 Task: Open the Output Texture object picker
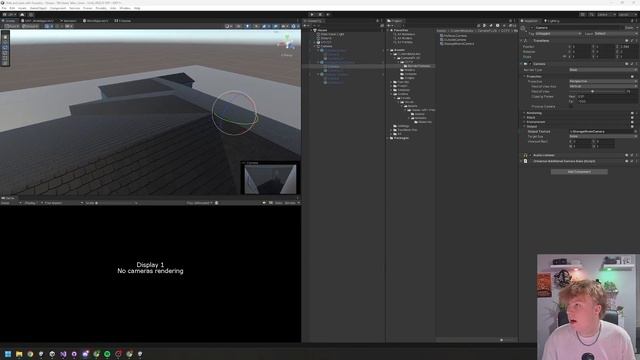coord(635,131)
